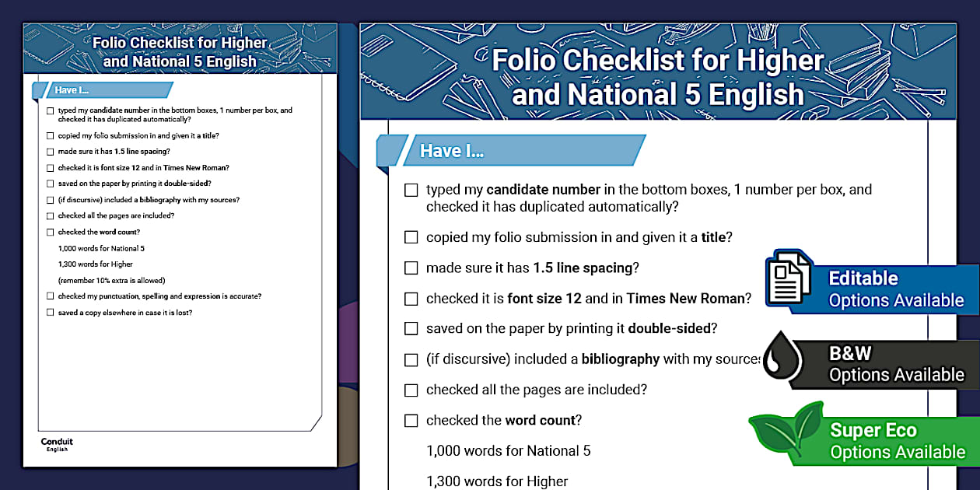The image size is (980, 490).
Task: Tick the 'saved a copy elsewhere' checkbox in thumbnail
Action: (x=51, y=313)
